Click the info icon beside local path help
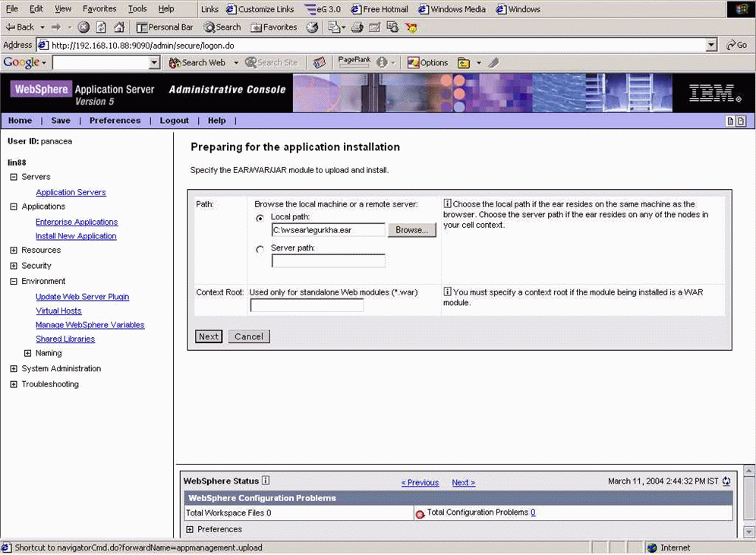 pyautogui.click(x=447, y=203)
